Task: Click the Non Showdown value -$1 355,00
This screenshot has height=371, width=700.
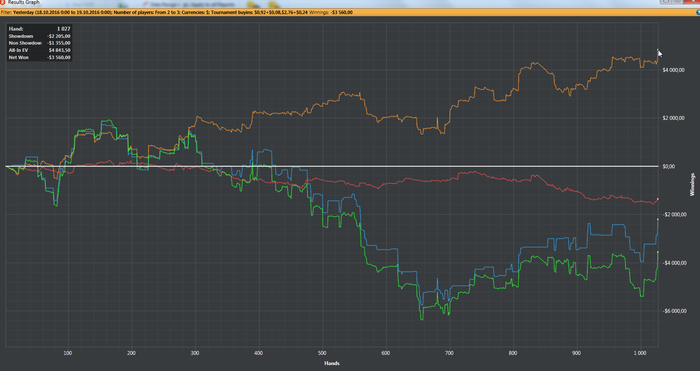Action: pos(58,43)
